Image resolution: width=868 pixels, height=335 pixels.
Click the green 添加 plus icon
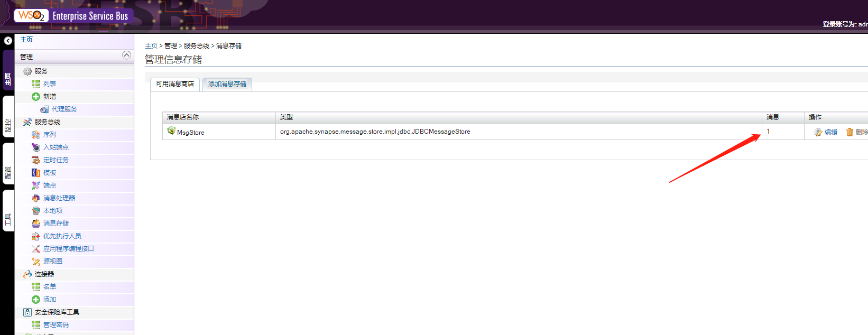pos(36,300)
